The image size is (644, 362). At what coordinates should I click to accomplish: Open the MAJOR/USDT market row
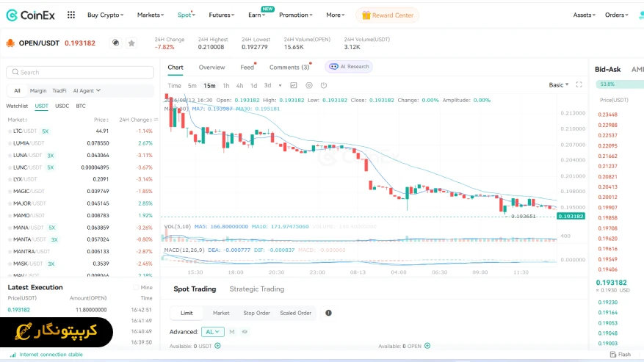tap(80, 203)
